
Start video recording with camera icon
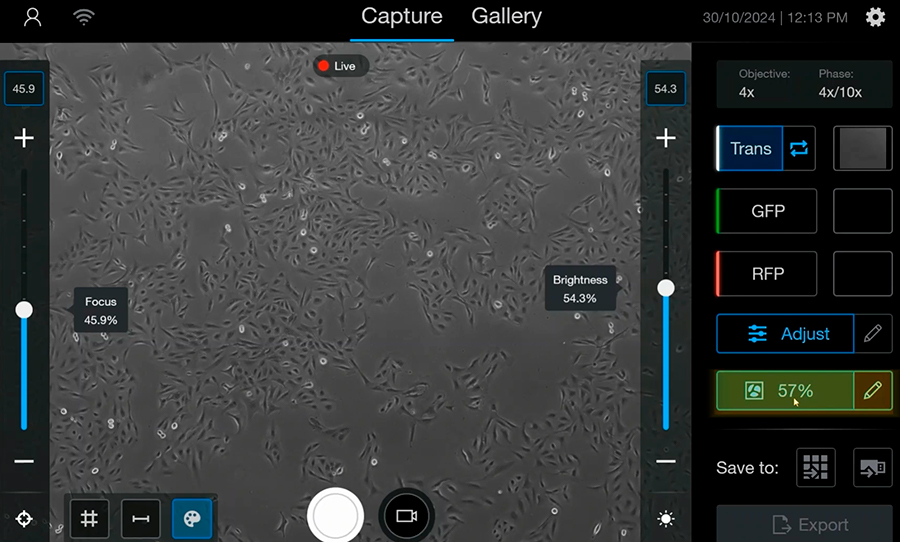click(406, 516)
